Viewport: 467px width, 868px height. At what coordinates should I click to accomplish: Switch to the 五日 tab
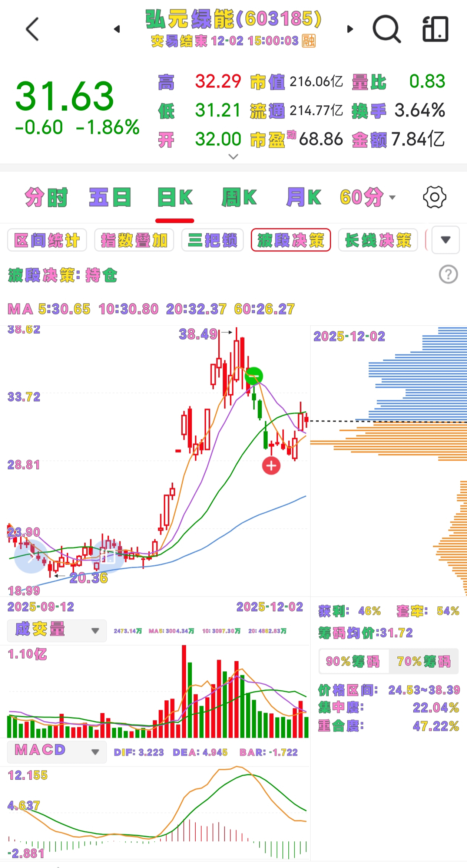tap(110, 197)
